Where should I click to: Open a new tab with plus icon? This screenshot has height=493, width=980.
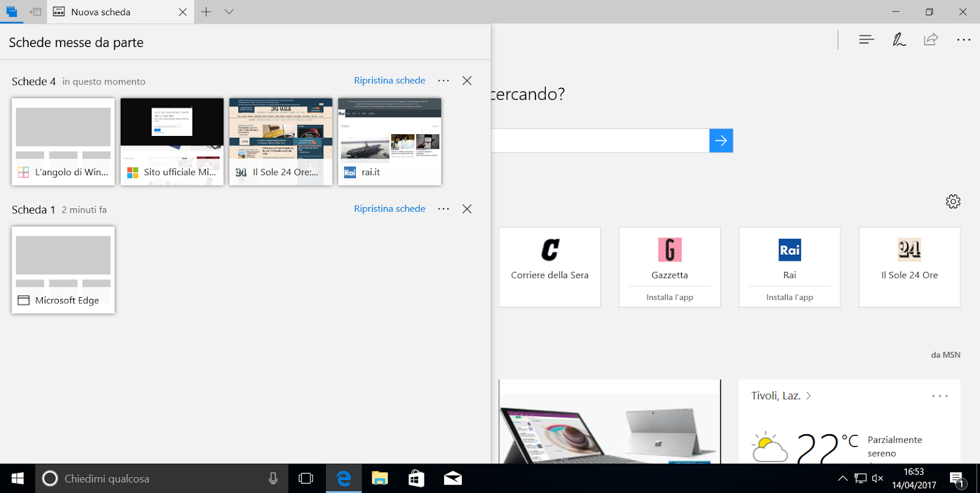click(x=206, y=12)
